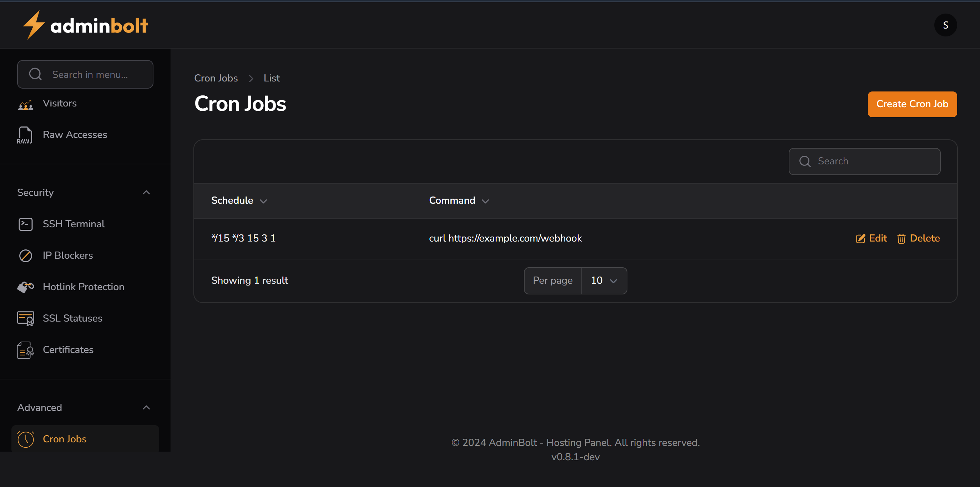Screen dimensions: 980x487
Task: Open the user profile S avatar
Action: [946, 25]
